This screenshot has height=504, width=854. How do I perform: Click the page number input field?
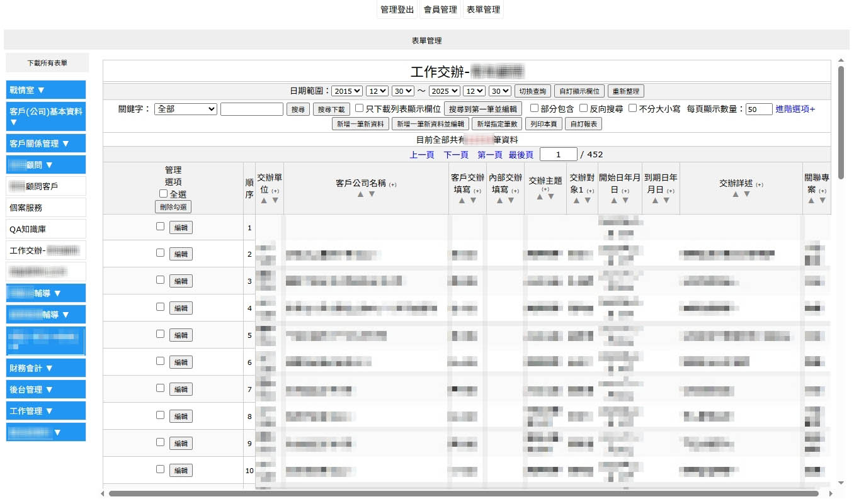[559, 154]
